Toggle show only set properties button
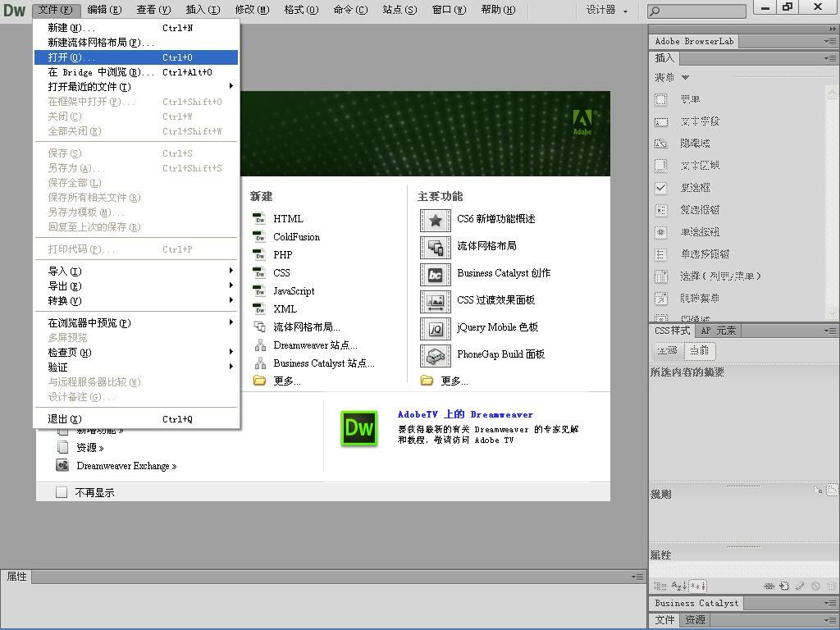The width and height of the screenshot is (840, 630). pyautogui.click(x=698, y=586)
